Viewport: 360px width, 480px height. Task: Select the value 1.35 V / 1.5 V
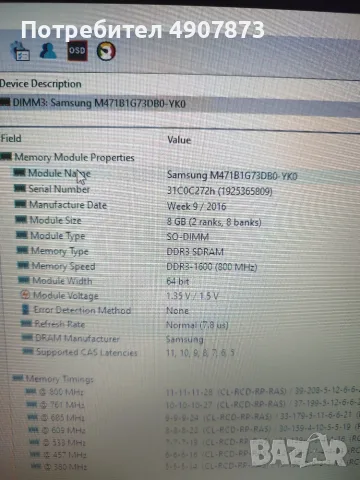[192, 296]
